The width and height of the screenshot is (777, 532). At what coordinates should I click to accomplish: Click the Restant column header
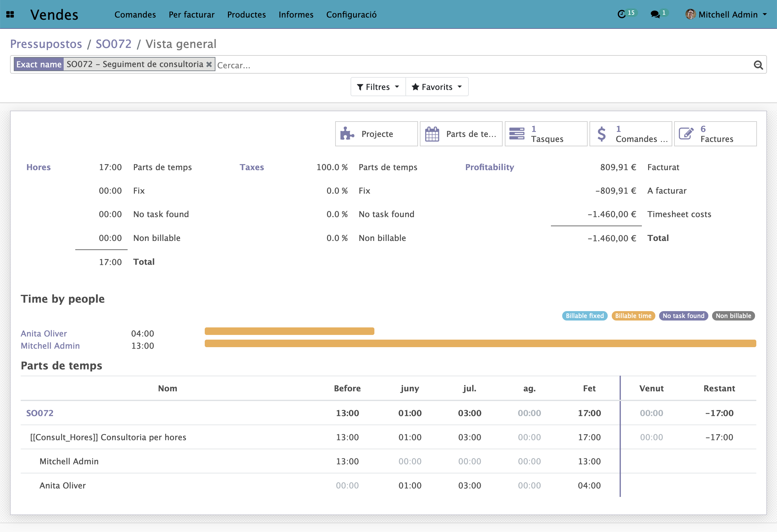coord(719,388)
